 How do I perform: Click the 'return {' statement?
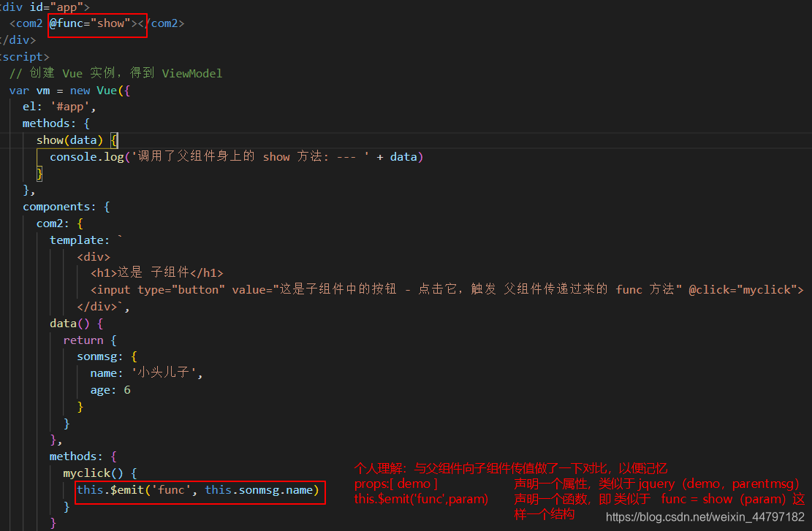[90, 340]
